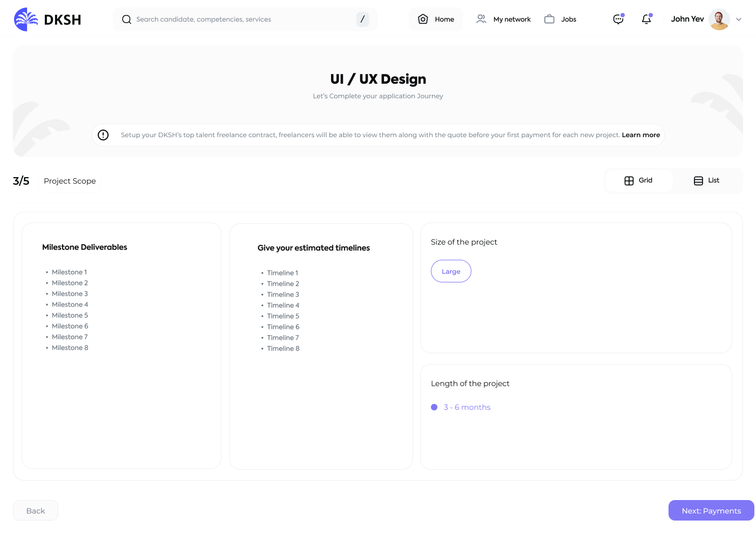This screenshot has height=540, width=756.
Task: Open the notifications bell icon
Action: pyautogui.click(x=646, y=19)
